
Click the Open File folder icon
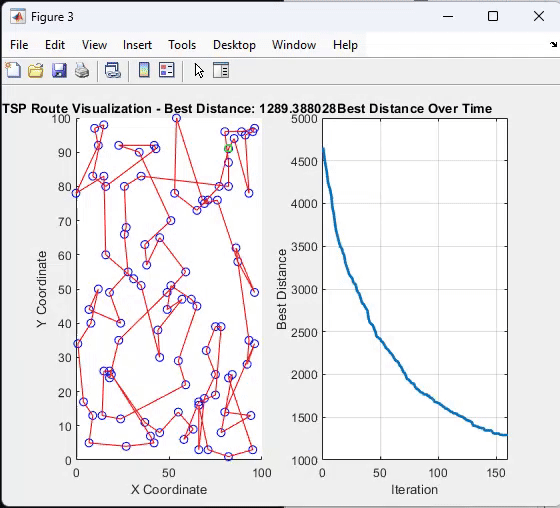pyautogui.click(x=36, y=70)
